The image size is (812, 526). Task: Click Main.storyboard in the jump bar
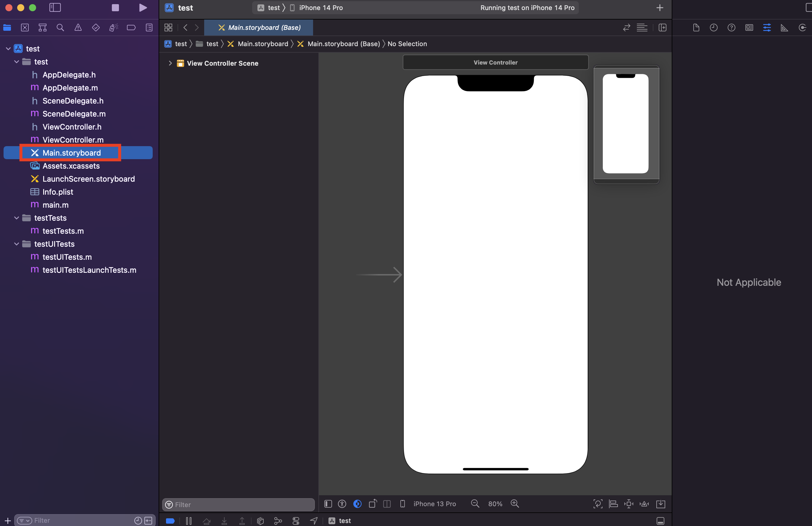258,44
